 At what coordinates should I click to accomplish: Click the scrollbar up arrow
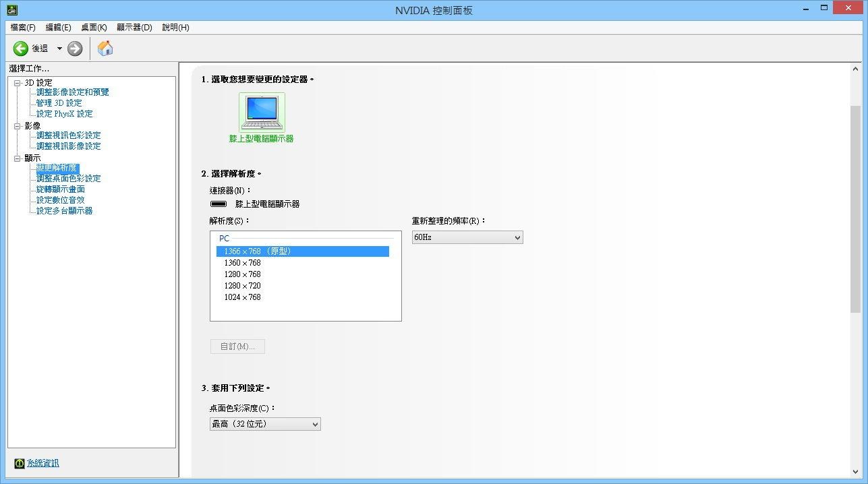coord(855,70)
